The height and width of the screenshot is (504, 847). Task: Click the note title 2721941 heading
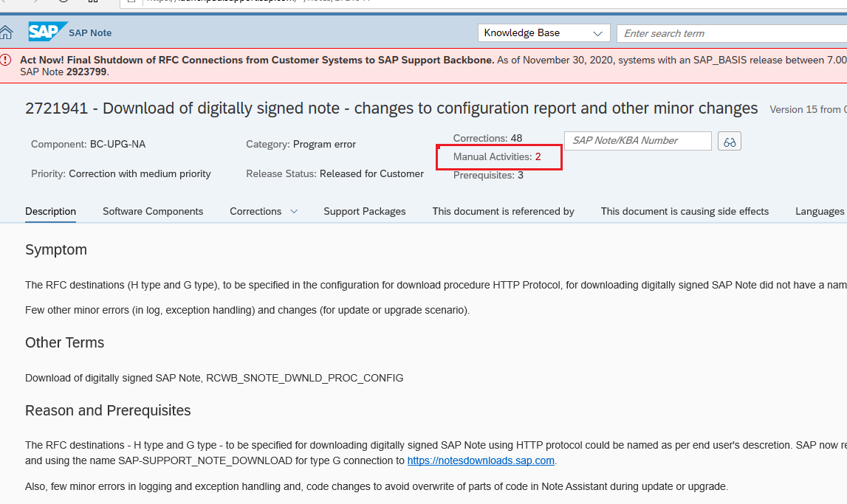click(391, 108)
